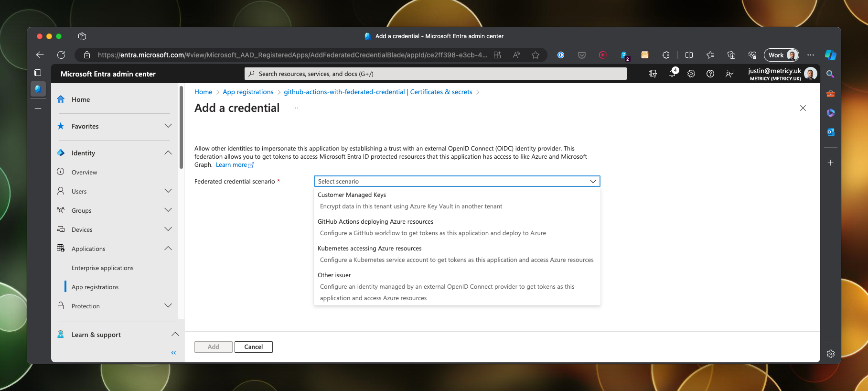Reload the page with the refresh icon
This screenshot has width=868, height=391.
point(61,55)
